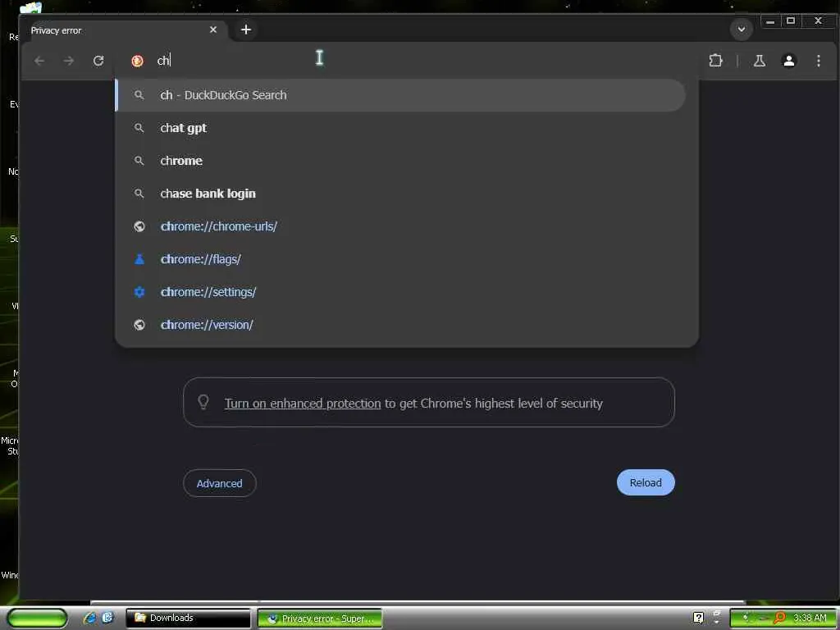Open the Chrome Labs flask icon
The height and width of the screenshot is (630, 840).
click(x=760, y=61)
